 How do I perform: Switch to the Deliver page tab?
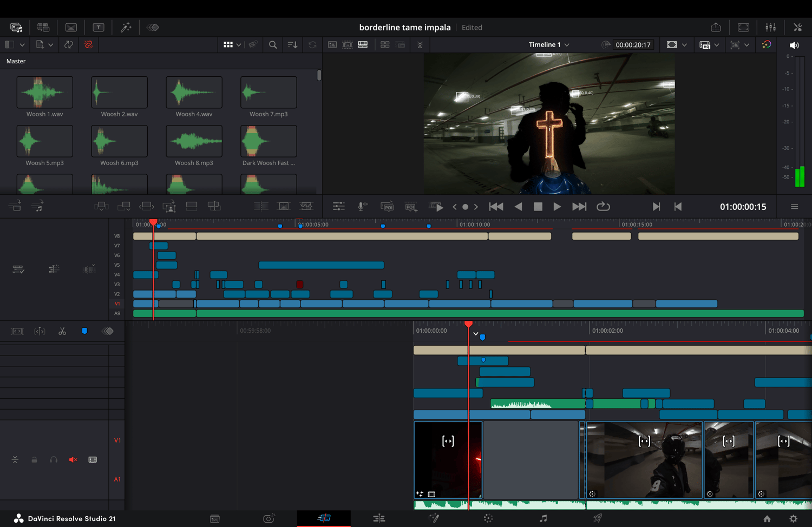(598, 518)
